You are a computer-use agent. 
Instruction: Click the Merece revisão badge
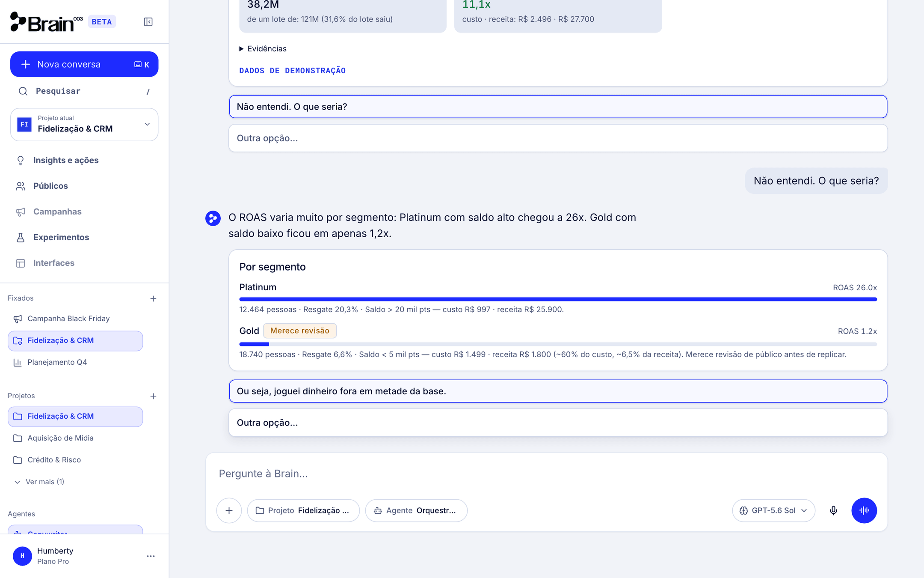click(299, 331)
